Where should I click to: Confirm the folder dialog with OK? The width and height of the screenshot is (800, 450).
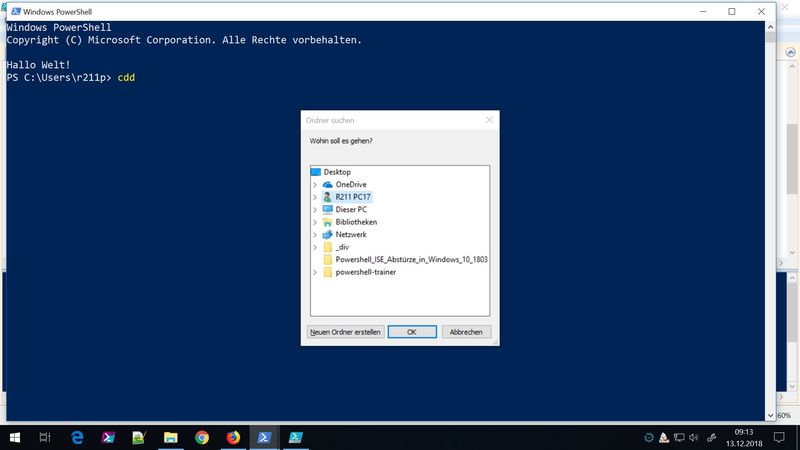tap(412, 332)
